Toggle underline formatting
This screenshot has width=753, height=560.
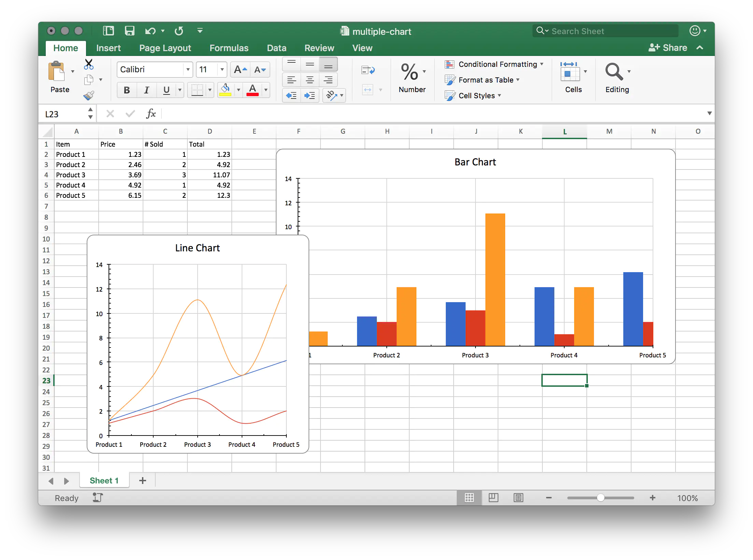click(166, 90)
